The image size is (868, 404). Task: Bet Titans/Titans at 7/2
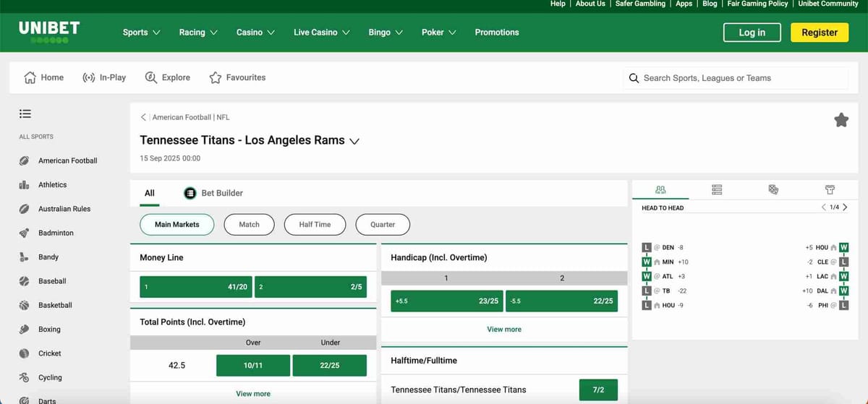click(598, 390)
